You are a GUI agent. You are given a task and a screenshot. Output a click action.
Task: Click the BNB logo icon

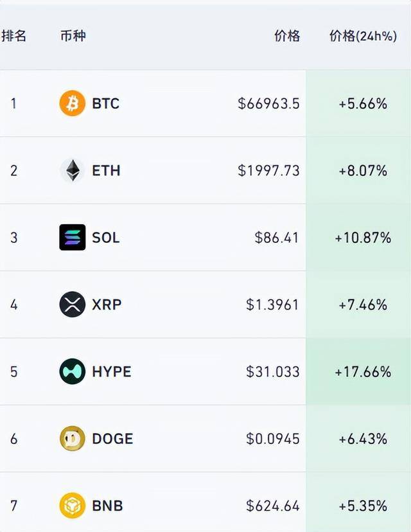click(x=73, y=506)
